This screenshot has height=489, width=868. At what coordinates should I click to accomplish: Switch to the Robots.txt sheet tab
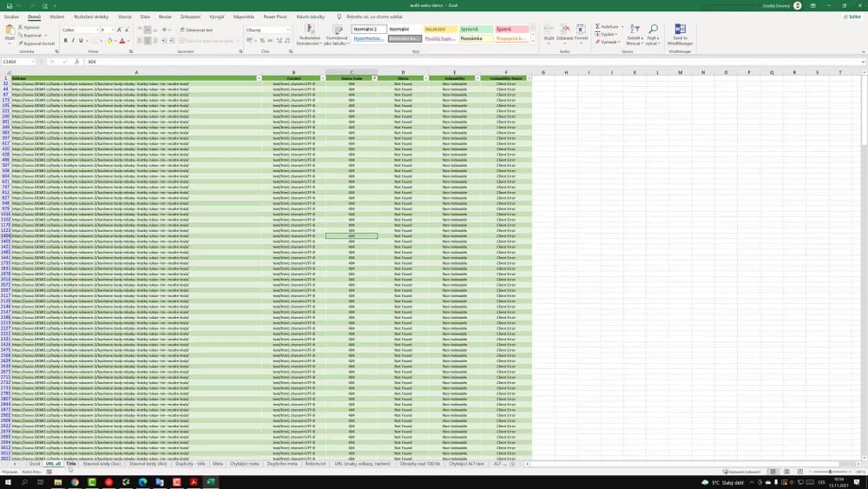point(316,464)
